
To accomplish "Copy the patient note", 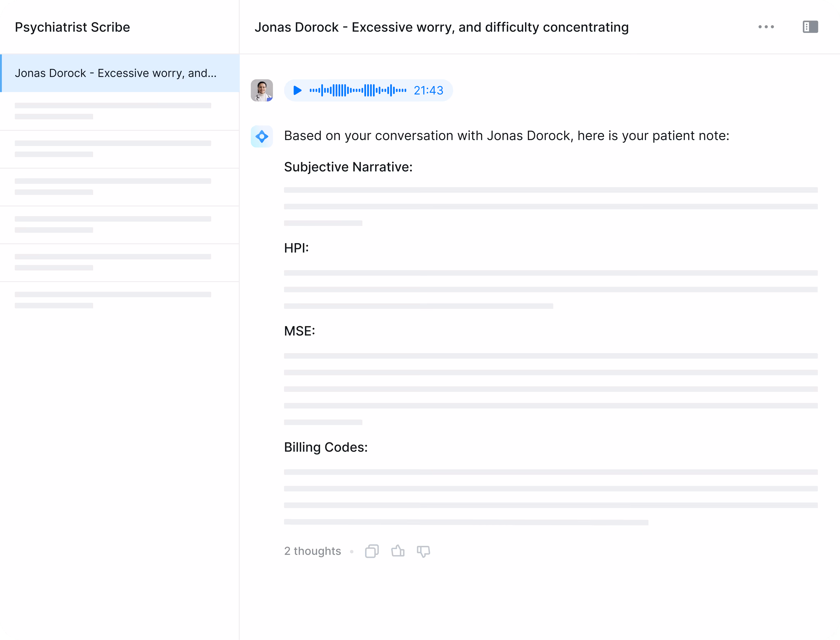I will (372, 551).
